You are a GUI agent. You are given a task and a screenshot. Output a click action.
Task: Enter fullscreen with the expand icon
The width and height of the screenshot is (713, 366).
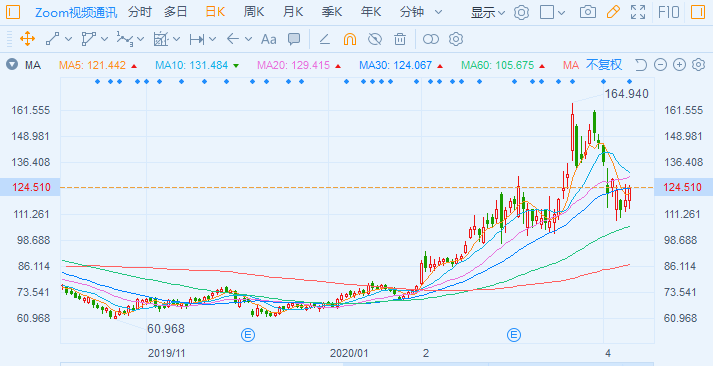tap(638, 12)
